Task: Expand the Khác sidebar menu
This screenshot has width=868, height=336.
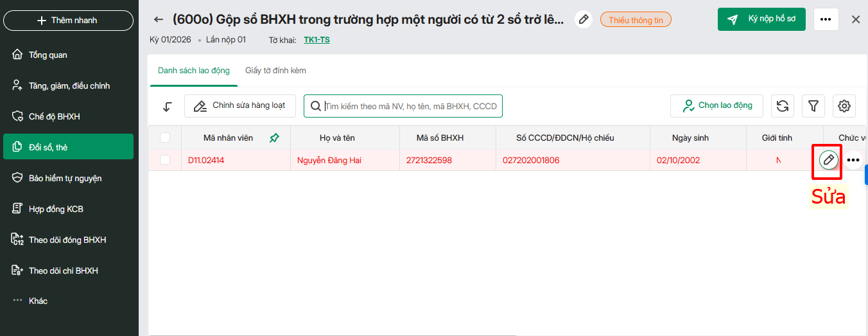Action: [x=38, y=301]
